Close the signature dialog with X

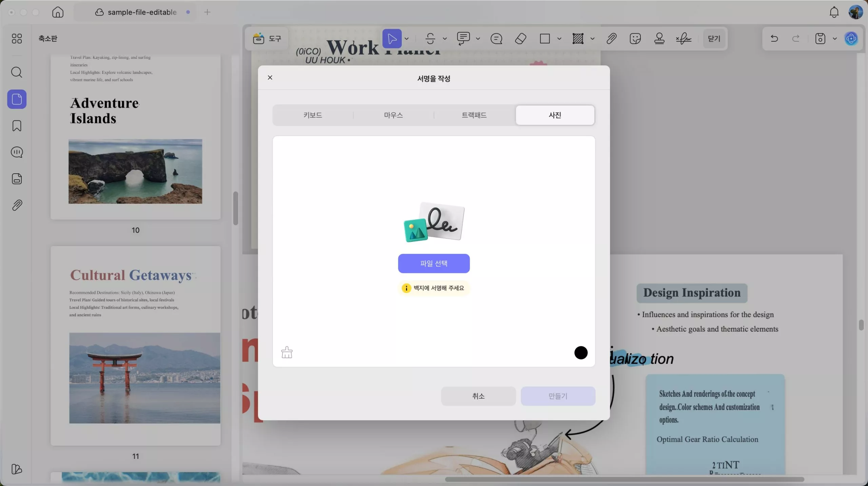click(x=270, y=78)
